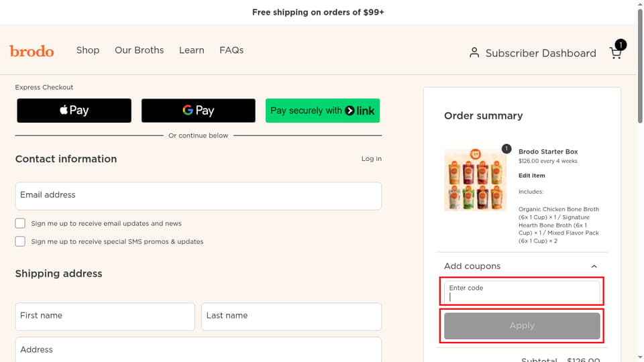Viewport: 644px width, 362px height.
Task: Focus the Address field
Action: 199,350
